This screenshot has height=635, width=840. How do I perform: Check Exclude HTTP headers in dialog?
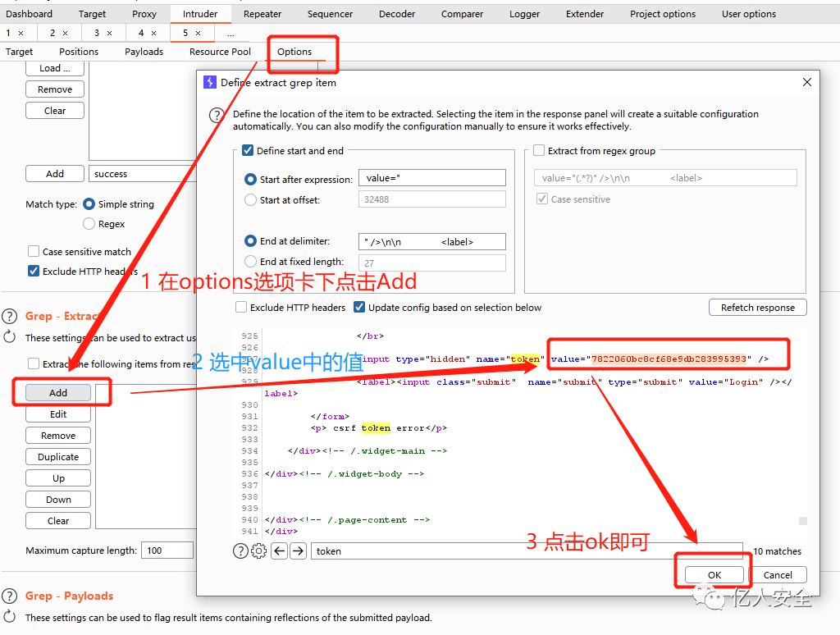[x=241, y=308]
